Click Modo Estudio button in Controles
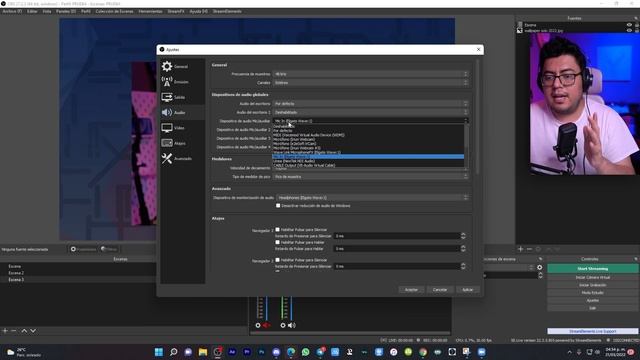Image resolution: width=640 pixels, height=360 pixels. [593, 293]
